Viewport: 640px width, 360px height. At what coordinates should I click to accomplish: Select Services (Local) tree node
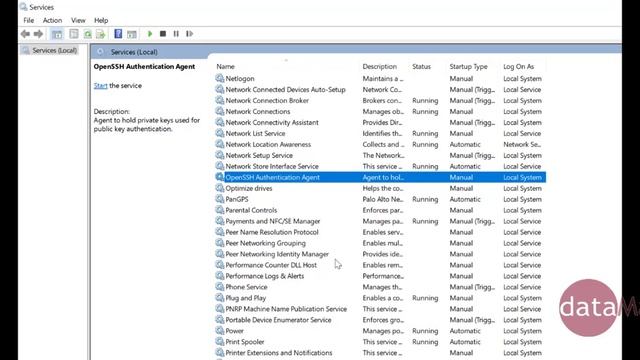point(50,50)
